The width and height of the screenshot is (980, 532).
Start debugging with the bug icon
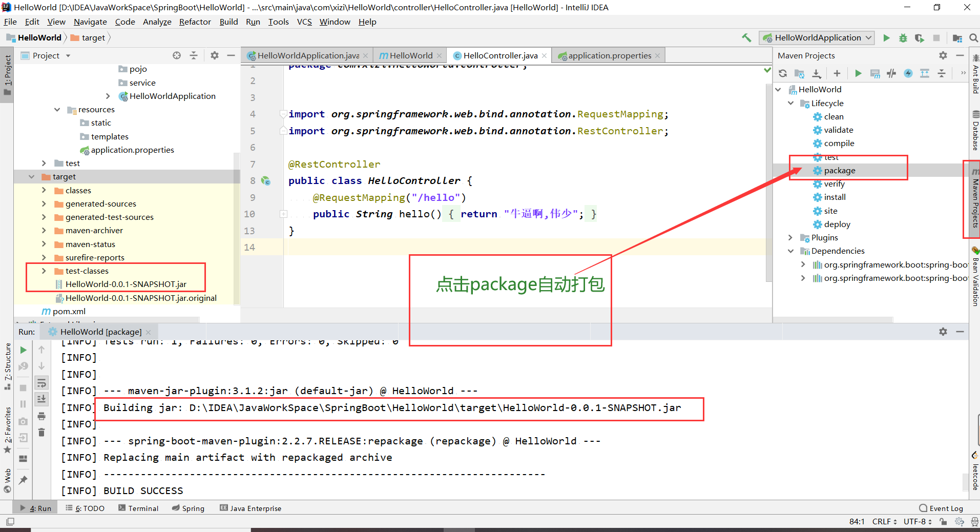click(x=903, y=38)
